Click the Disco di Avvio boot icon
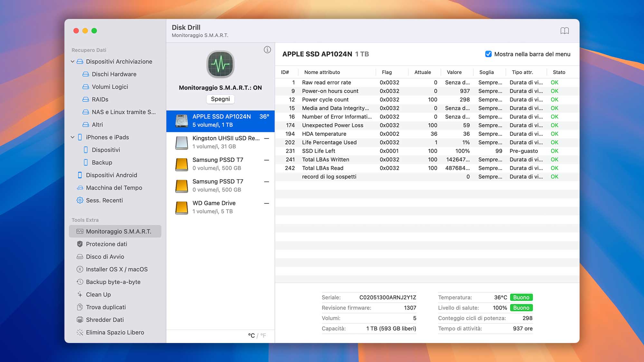 79,256
